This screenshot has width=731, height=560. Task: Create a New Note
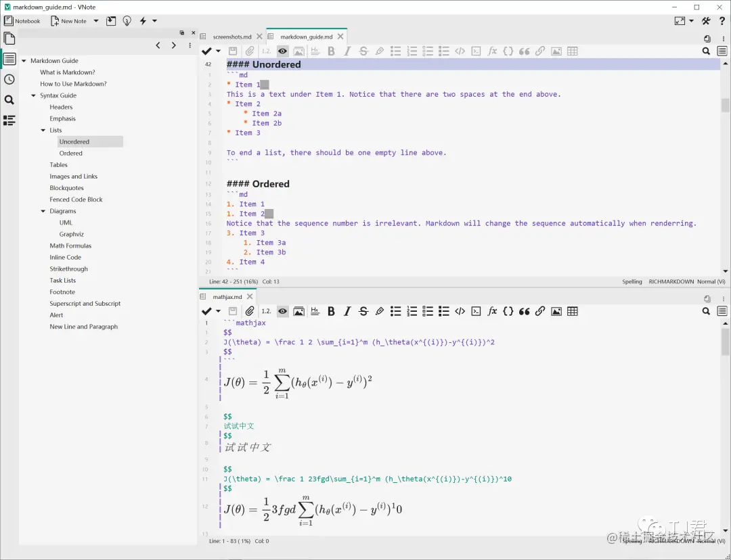pos(68,21)
